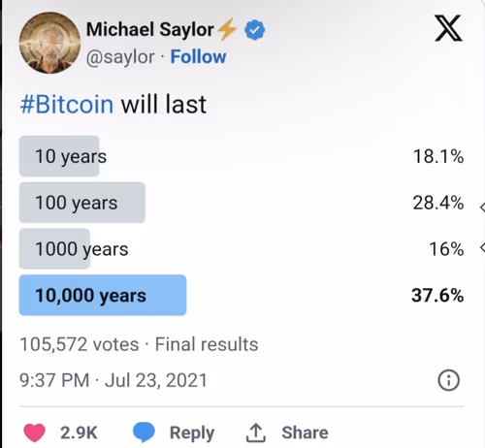485x448 pixels.
Task: Click the lightning bolt emoji beside Saylor
Action: 227,29
